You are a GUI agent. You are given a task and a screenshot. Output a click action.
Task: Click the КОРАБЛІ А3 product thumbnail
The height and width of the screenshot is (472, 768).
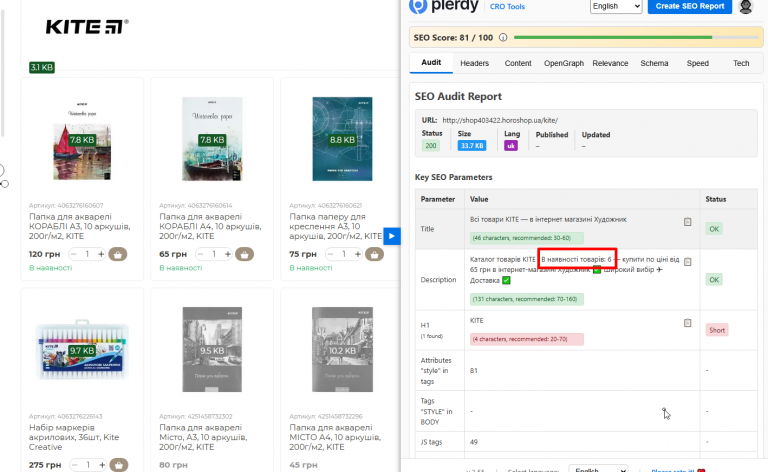[82, 140]
